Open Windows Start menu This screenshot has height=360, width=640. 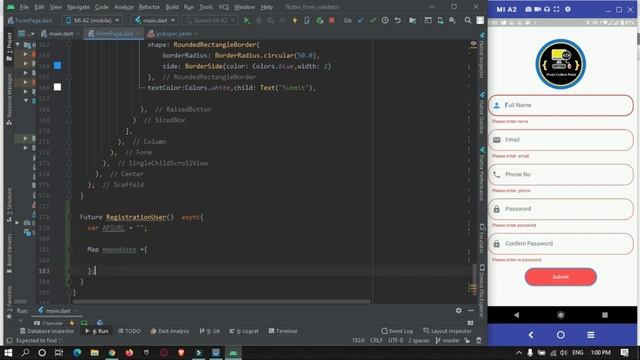point(8,352)
